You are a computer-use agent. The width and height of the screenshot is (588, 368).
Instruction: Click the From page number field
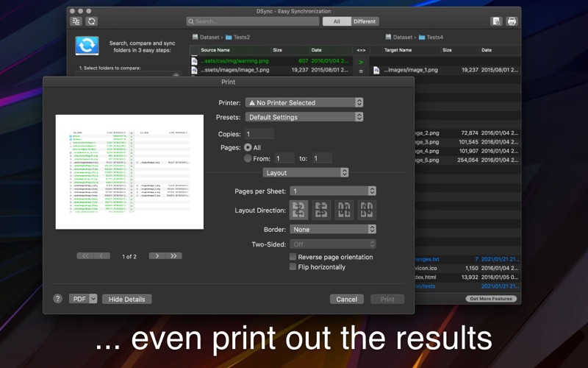(284, 158)
